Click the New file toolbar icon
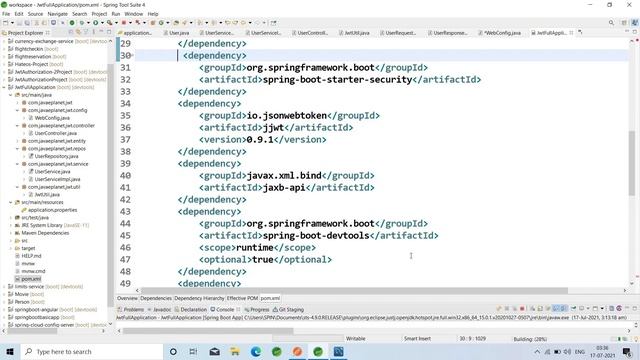This screenshot has width=640, height=360. (x=6, y=23)
